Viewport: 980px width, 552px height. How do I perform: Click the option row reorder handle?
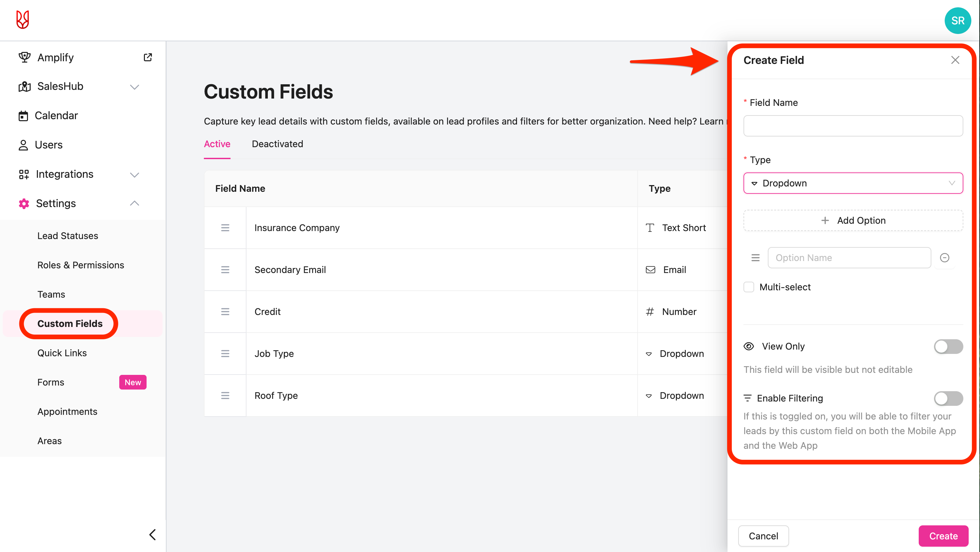tap(755, 258)
